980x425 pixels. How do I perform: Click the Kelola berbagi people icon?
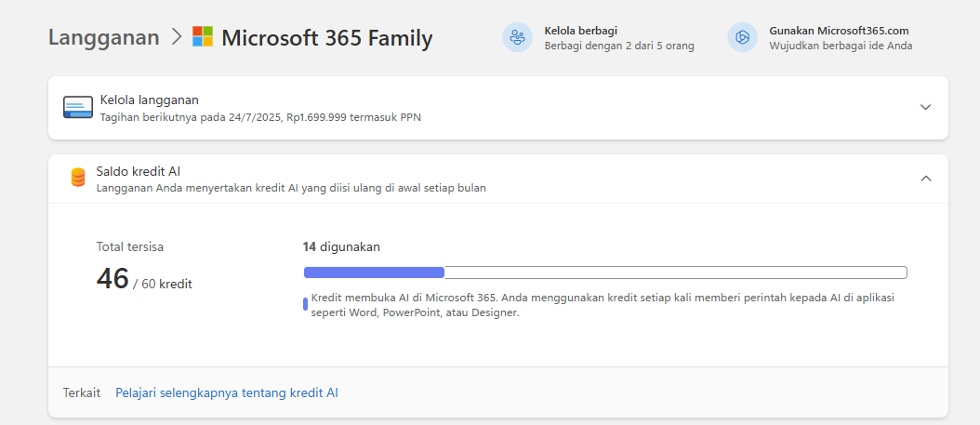click(x=517, y=37)
